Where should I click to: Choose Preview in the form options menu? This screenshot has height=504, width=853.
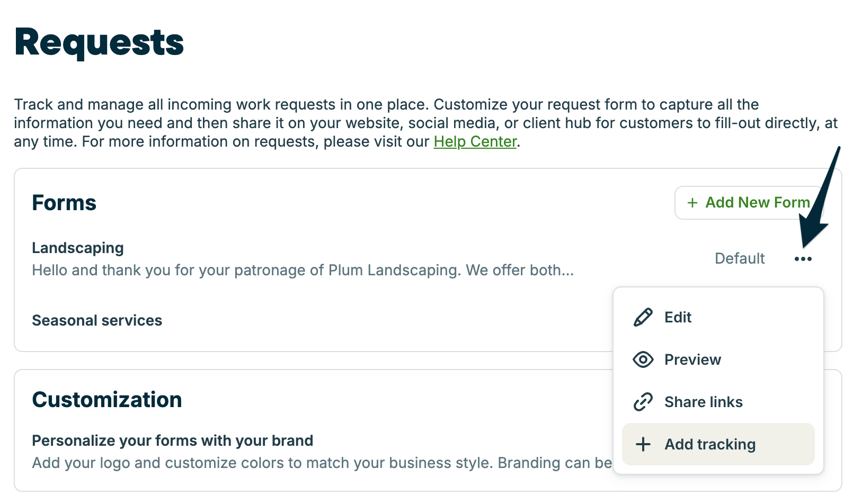(x=692, y=359)
